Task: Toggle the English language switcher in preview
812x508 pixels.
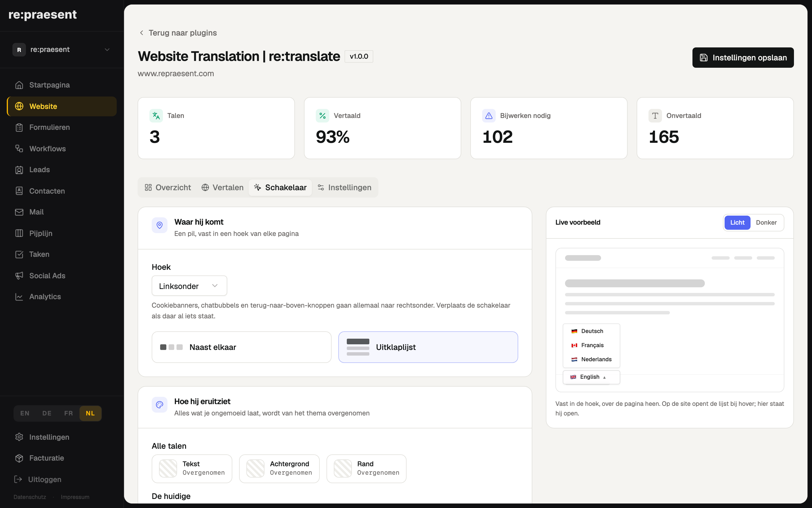Action: point(591,377)
